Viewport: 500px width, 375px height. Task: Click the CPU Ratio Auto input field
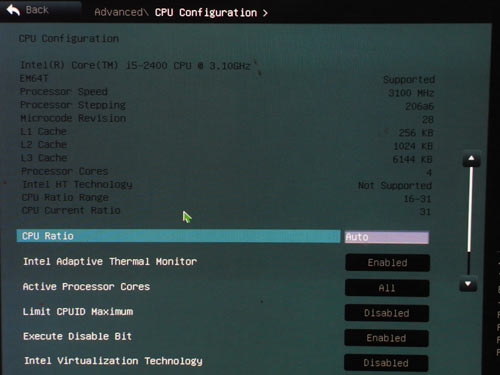pos(387,237)
